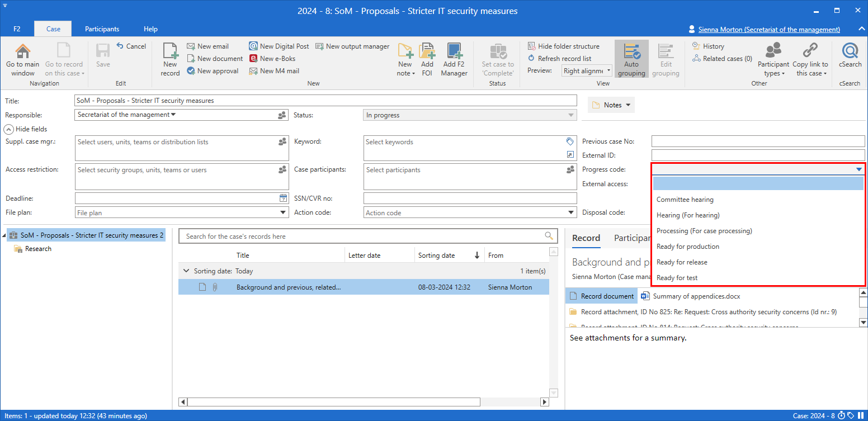The height and width of the screenshot is (421, 868).
Task: Select Processing (For case processing) option
Action: [758, 231]
